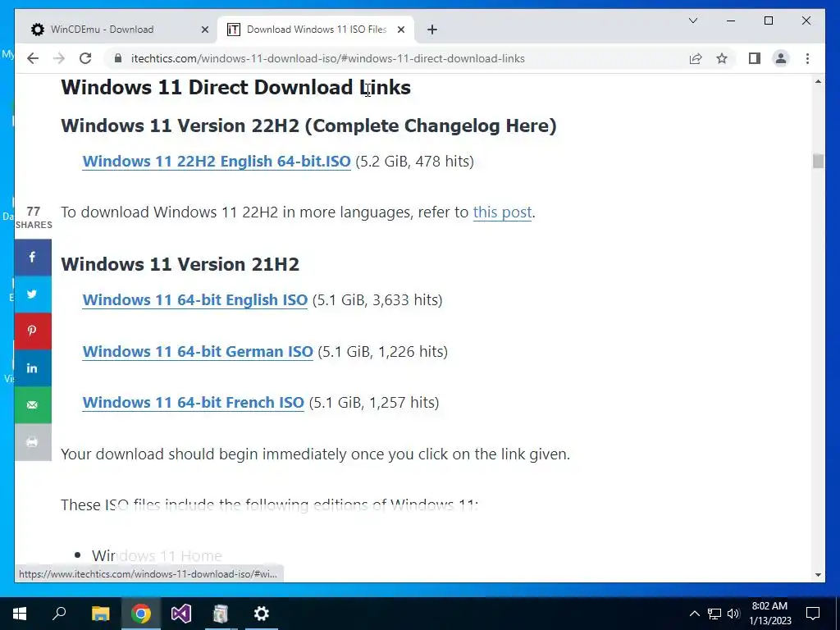
Task: Maximize the Chrome window
Action: tap(768, 21)
